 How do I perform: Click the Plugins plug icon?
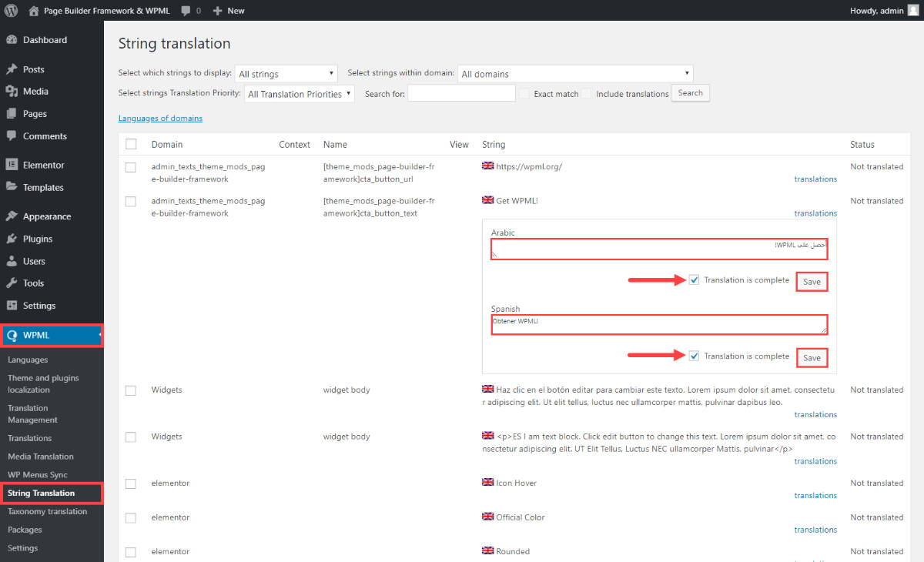[x=12, y=239]
